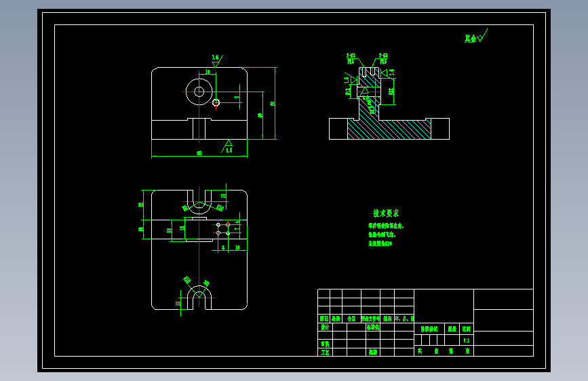The width and height of the screenshot is (588, 381).
Task: Click the '8' hole spacing dimension
Action: (x=223, y=248)
